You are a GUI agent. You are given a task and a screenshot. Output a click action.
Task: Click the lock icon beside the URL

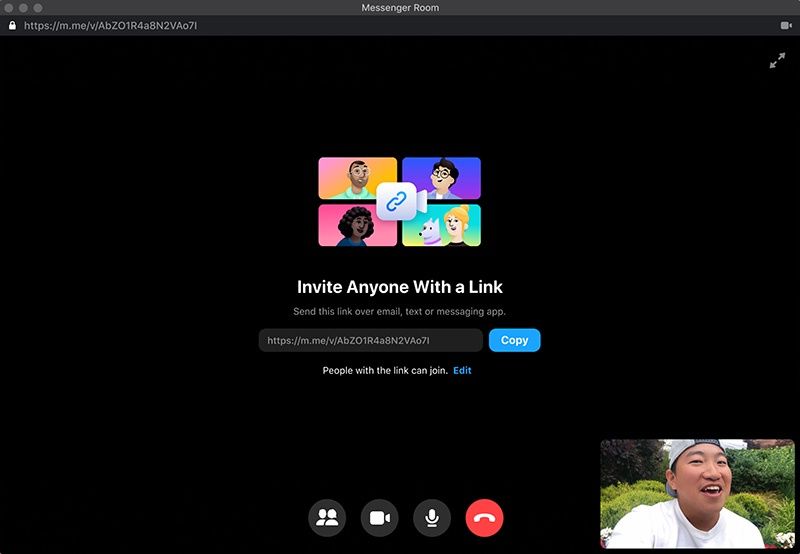pyautogui.click(x=12, y=26)
